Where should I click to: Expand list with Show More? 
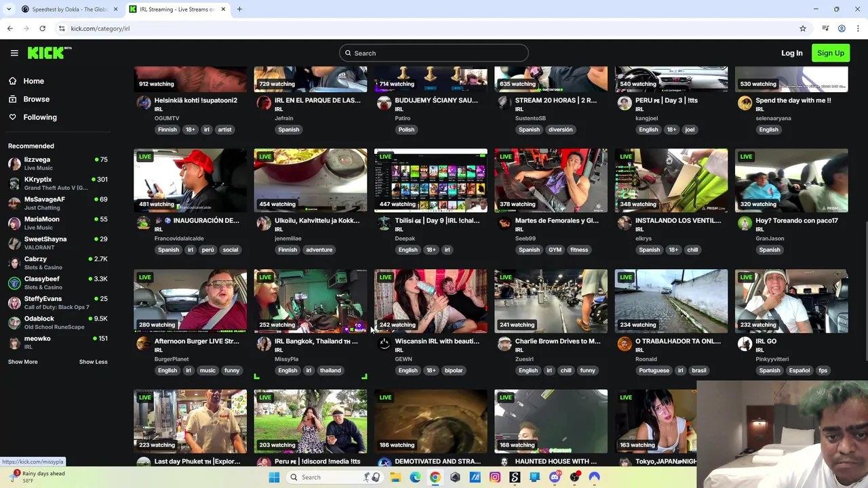point(22,362)
